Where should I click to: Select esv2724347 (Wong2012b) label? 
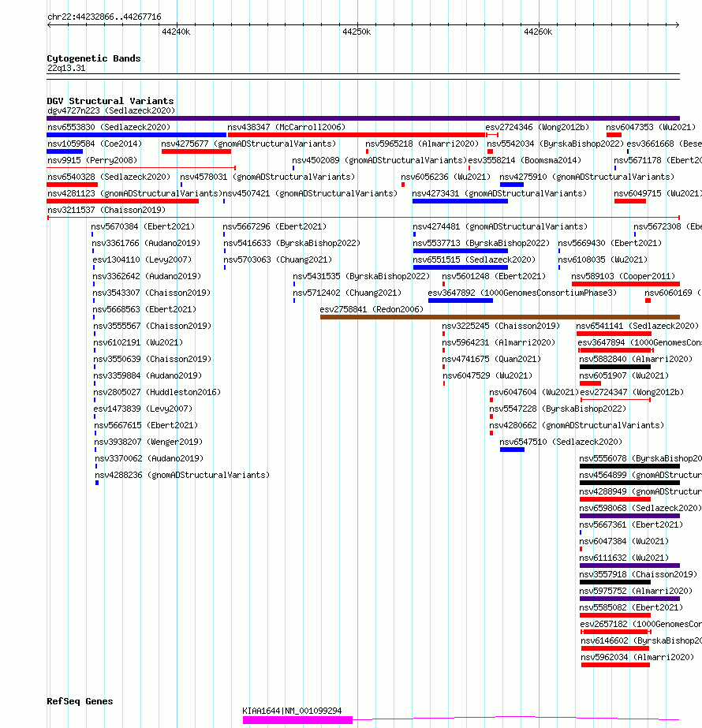pyautogui.click(x=632, y=392)
